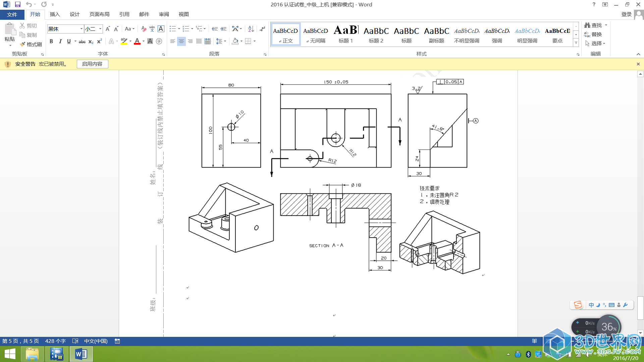Click the Redo repeat icon
The height and width of the screenshot is (362, 644).
click(x=44, y=4)
